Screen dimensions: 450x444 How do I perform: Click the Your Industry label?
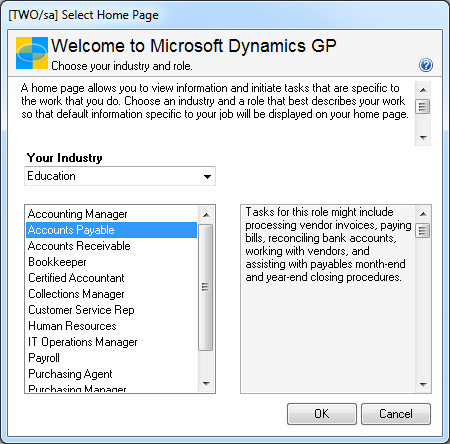point(65,158)
